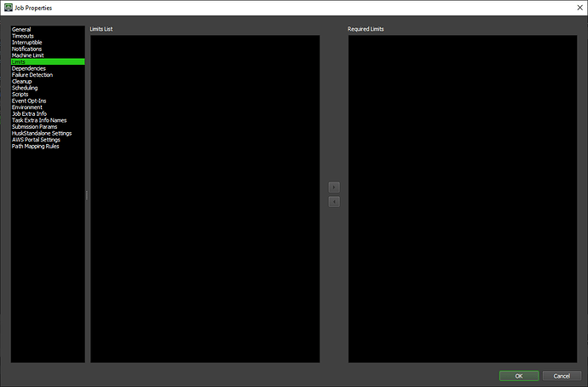Click the sidebar splitter handle
This screenshot has height=387, width=588.
[87, 195]
